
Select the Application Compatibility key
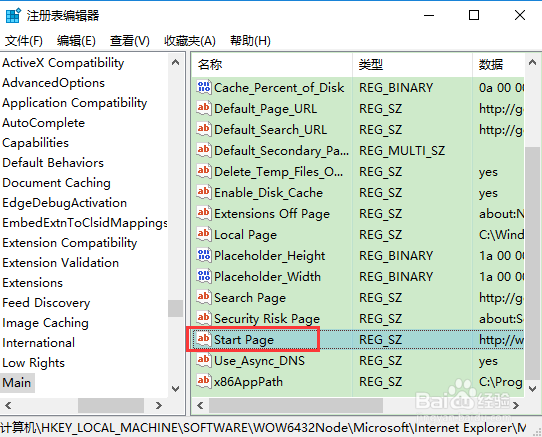pyautogui.click(x=75, y=103)
